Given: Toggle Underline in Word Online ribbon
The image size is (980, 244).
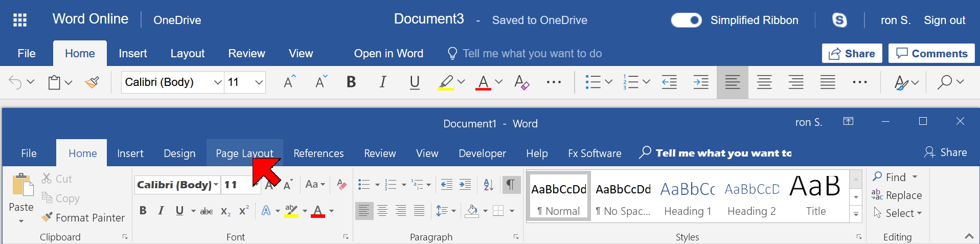Looking at the screenshot, I should [415, 82].
